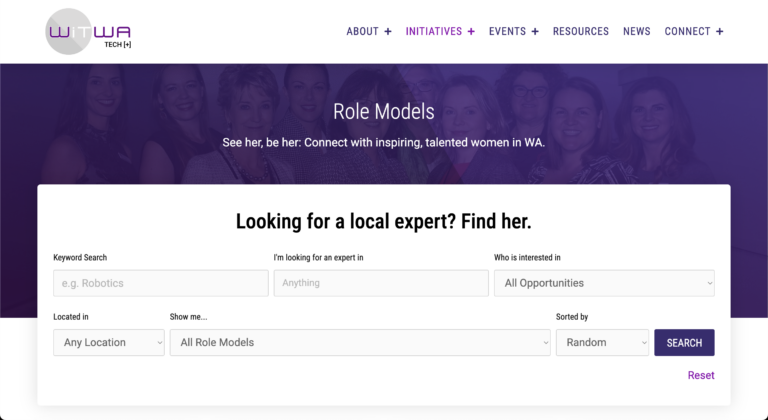Expand the plus icon beside ABOUT
Image resolution: width=768 pixels, height=420 pixels.
coord(388,31)
